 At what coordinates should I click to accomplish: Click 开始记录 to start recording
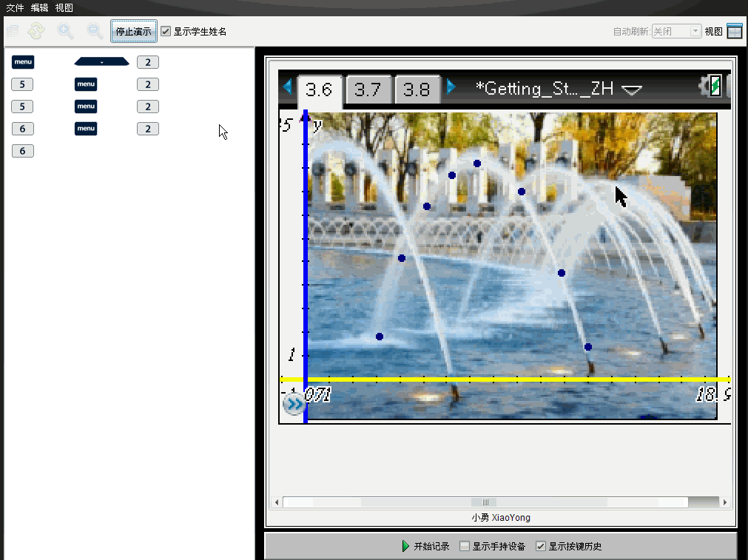425,546
